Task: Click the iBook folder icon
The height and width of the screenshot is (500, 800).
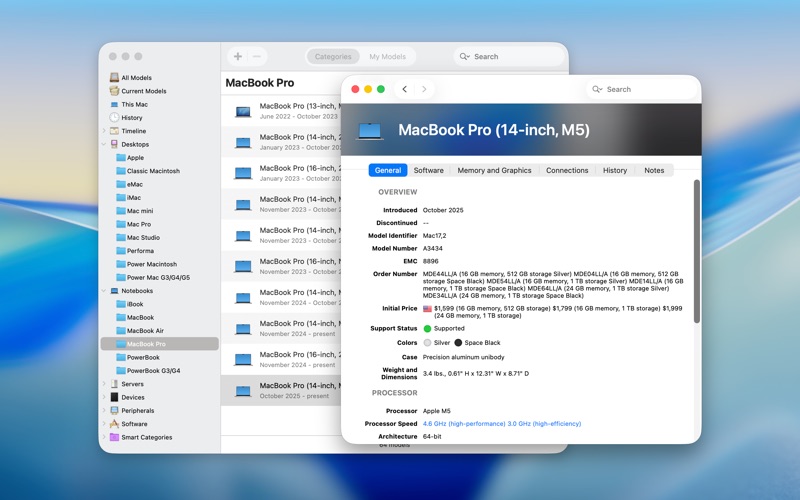Action: [x=121, y=304]
